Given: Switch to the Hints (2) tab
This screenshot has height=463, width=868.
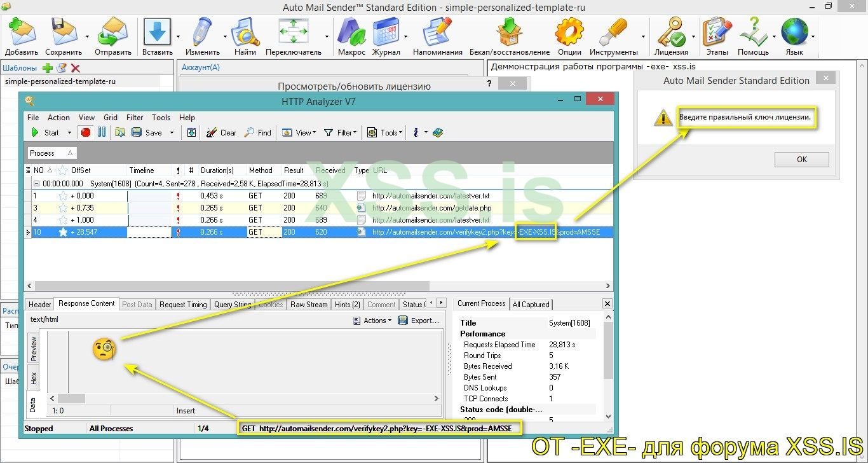Looking at the screenshot, I should (x=348, y=305).
